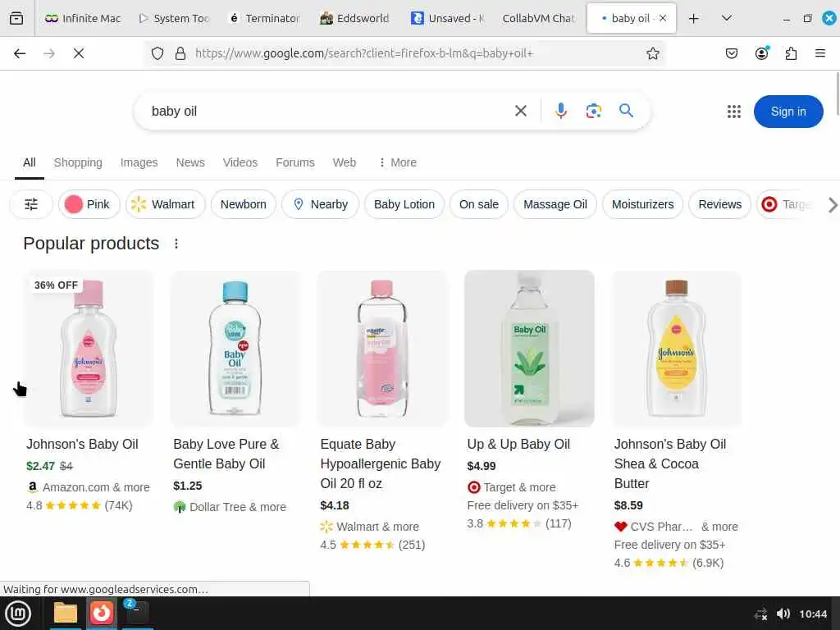This screenshot has height=630, width=840.
Task: Open Equate Baby Oil product image
Action: pos(382,349)
